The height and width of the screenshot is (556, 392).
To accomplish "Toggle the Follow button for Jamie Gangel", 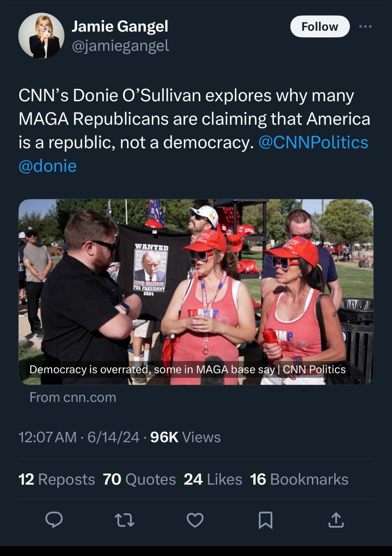I will tap(319, 26).
